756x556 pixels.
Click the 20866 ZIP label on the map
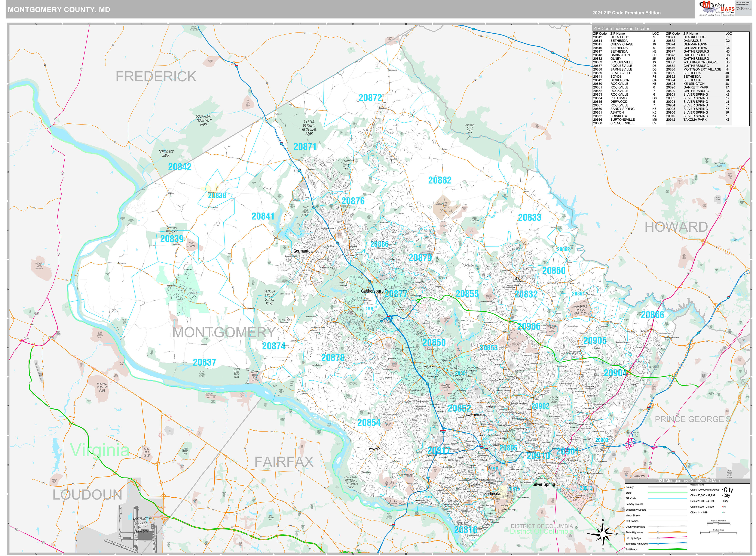click(652, 315)
